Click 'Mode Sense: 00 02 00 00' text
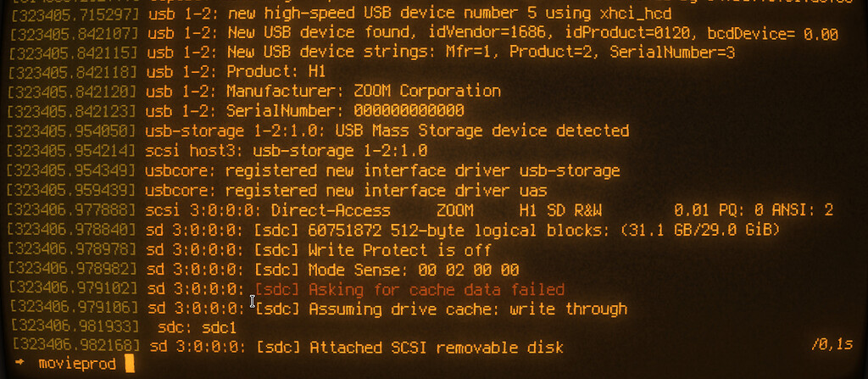The image size is (868, 379). click(414, 270)
